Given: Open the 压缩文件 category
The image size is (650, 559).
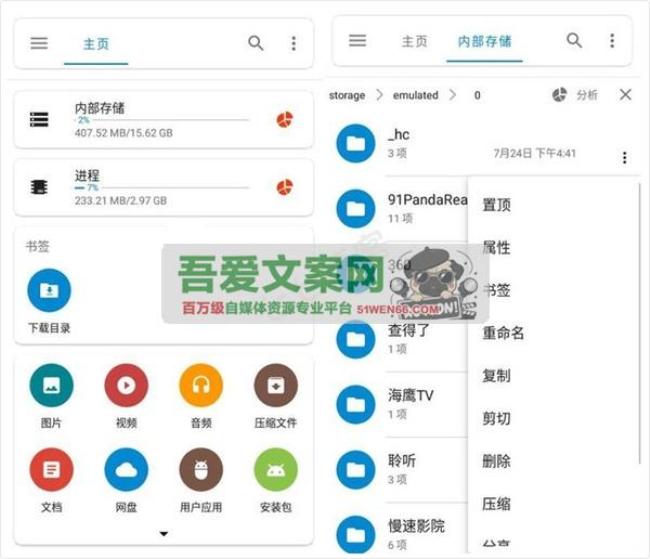Looking at the screenshot, I should coord(276,385).
